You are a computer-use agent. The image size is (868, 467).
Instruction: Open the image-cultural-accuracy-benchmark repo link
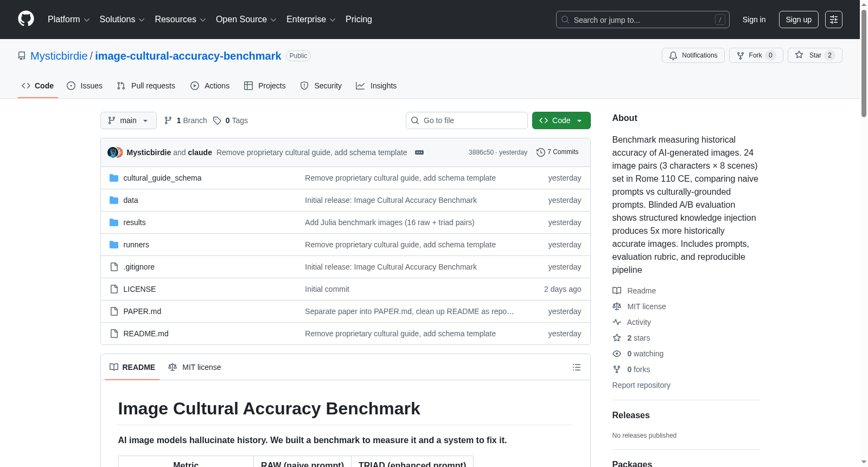pyautogui.click(x=188, y=56)
